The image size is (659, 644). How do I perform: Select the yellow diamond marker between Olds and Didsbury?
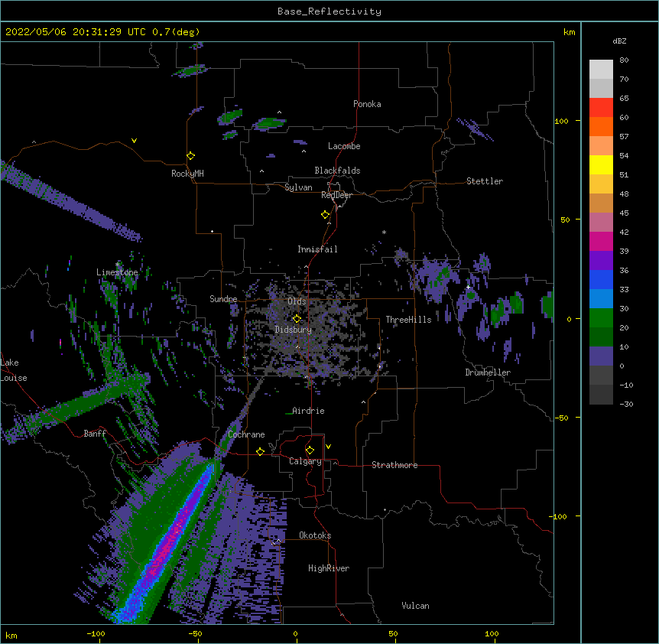point(297,319)
